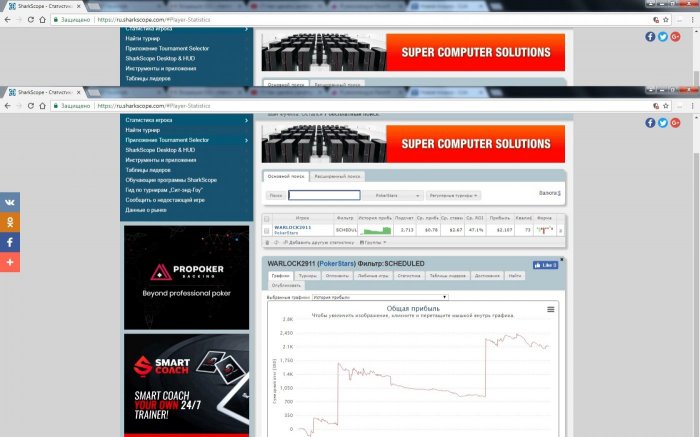This screenshot has height=437, width=700.
Task: Open the Достижения tab
Action: [x=487, y=276]
